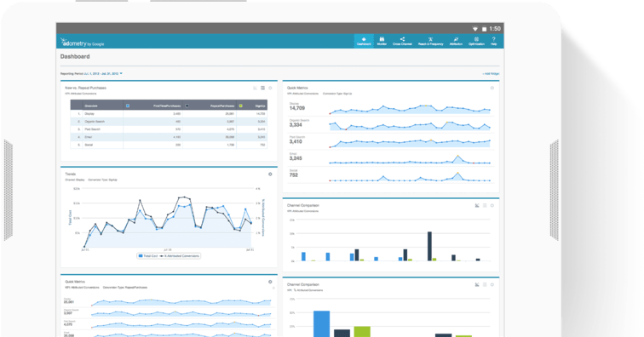Open New vs. Repeat Purchases widget settings gear

[x=270, y=88]
